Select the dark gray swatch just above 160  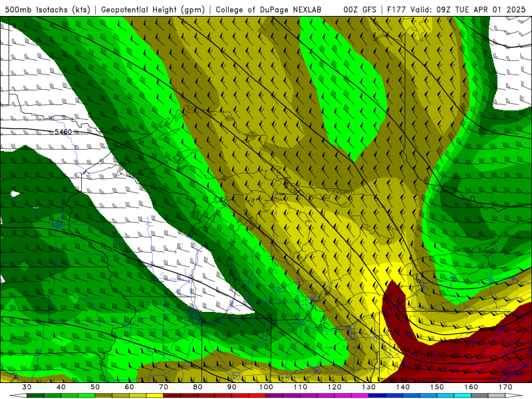[x=479, y=396]
